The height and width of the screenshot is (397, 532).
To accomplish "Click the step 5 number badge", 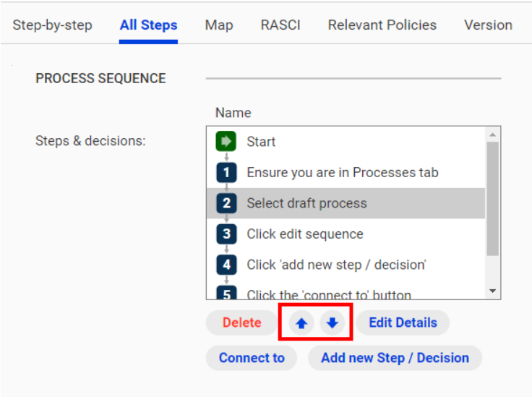I will 226,292.
